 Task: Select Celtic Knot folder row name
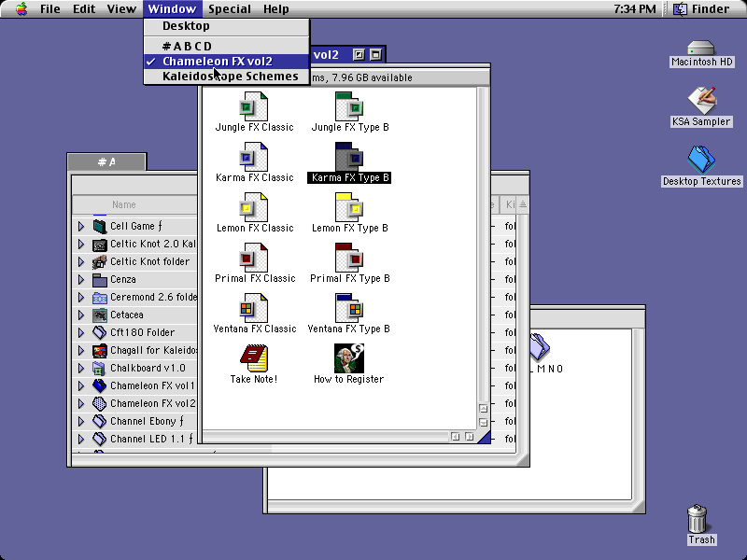coord(149,262)
